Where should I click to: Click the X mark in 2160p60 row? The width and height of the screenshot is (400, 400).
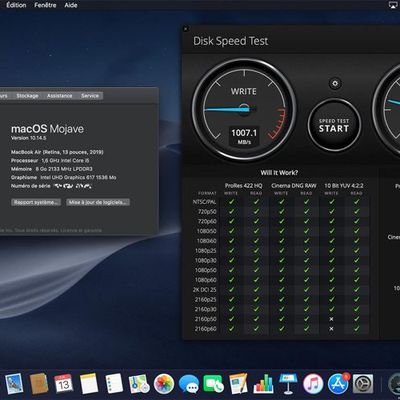[x=331, y=329]
